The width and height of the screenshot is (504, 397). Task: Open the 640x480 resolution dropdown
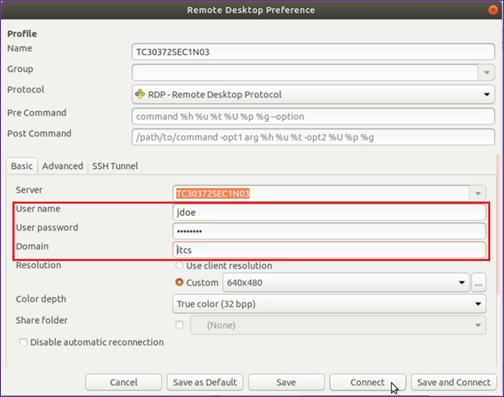point(346,283)
